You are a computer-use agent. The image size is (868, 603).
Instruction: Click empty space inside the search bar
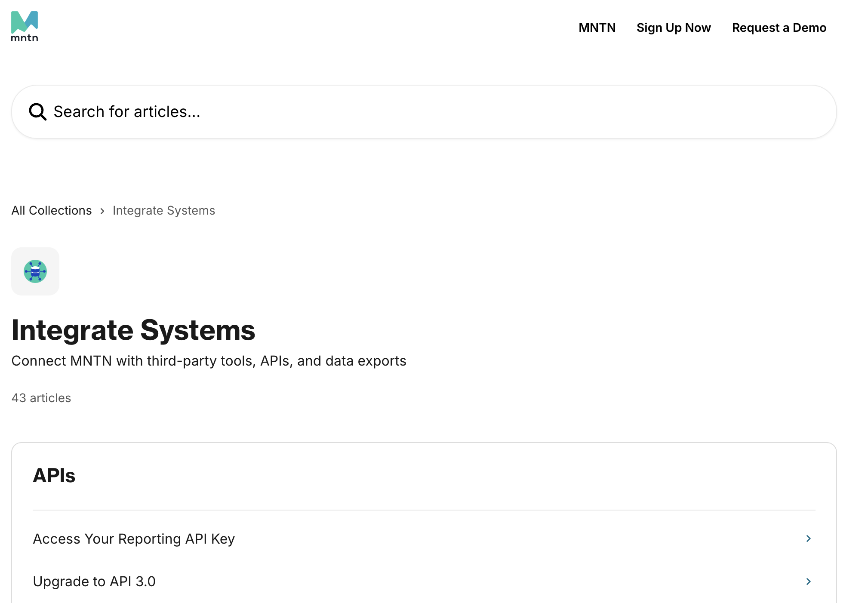pyautogui.click(x=516, y=112)
